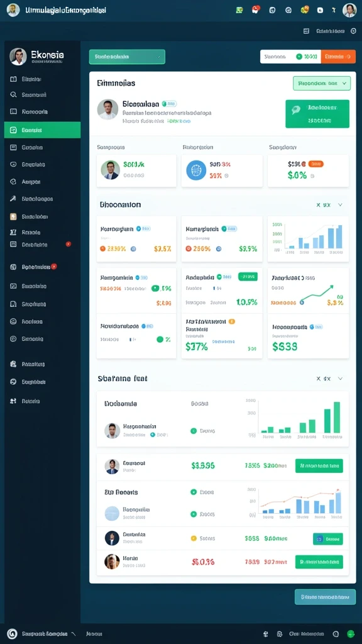Close the section above the table via its X
Screen dimensions: 362x644
[318, 379]
